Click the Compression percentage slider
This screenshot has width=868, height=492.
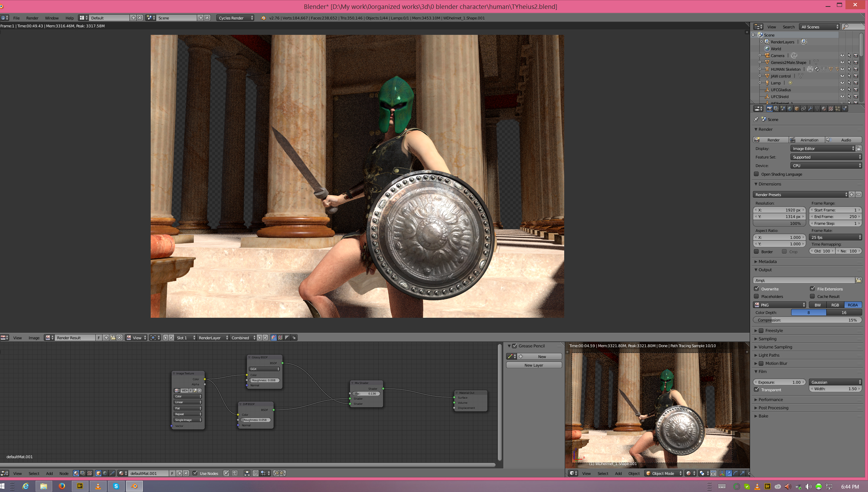click(807, 320)
